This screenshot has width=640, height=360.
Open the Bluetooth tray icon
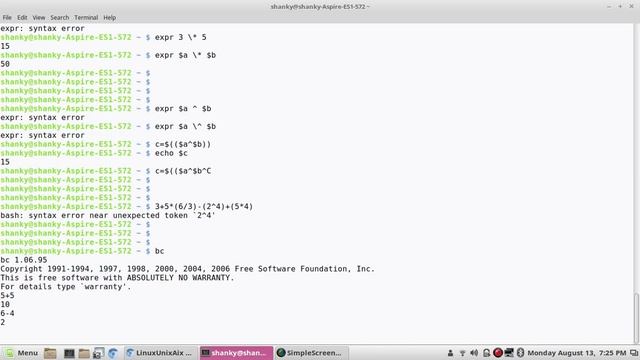coord(520,353)
